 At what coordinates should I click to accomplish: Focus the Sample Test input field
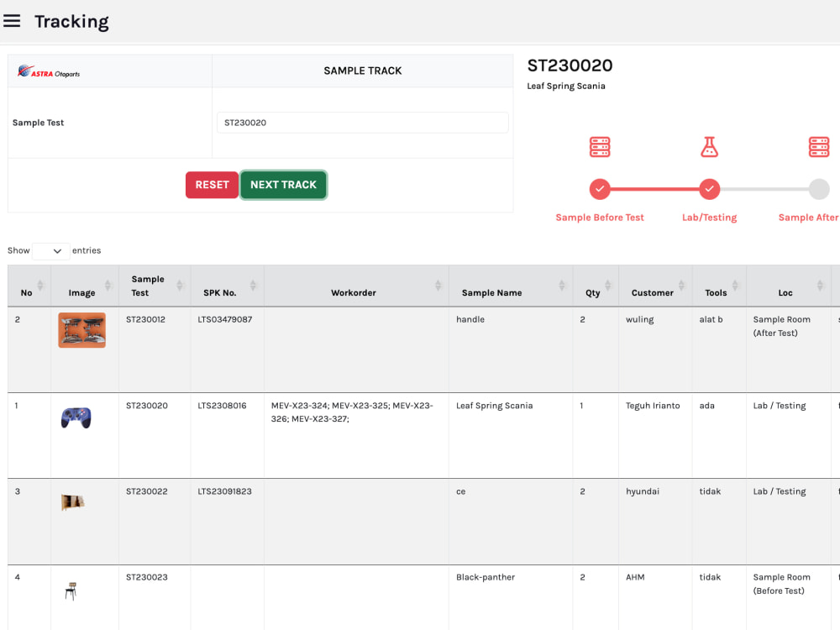click(363, 123)
